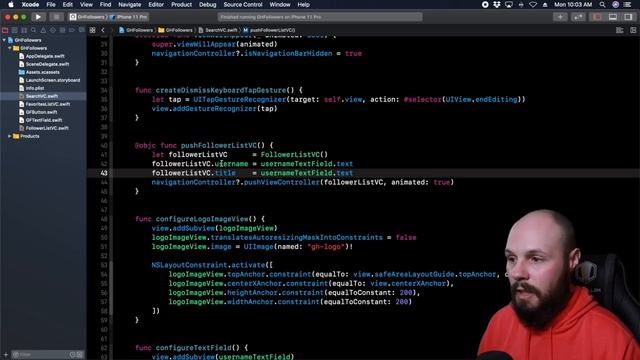Open the editor options lines icon

[x=620, y=30]
